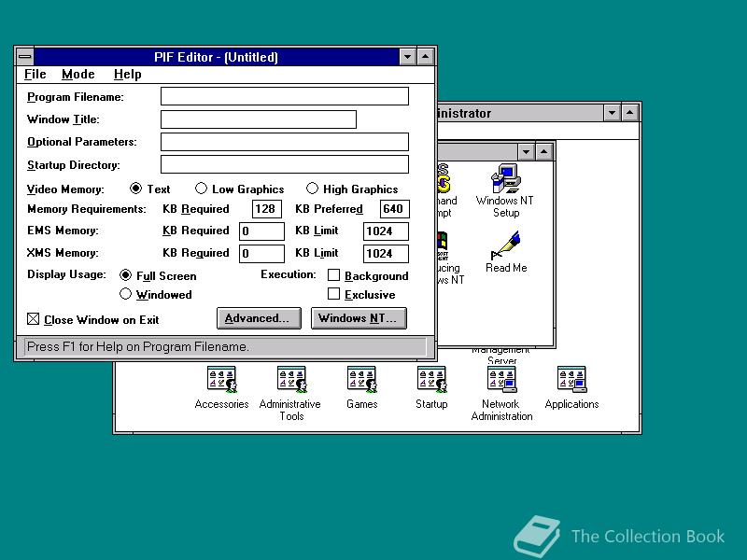
Task: Maximize the PIF Editor window
Action: 426,57
